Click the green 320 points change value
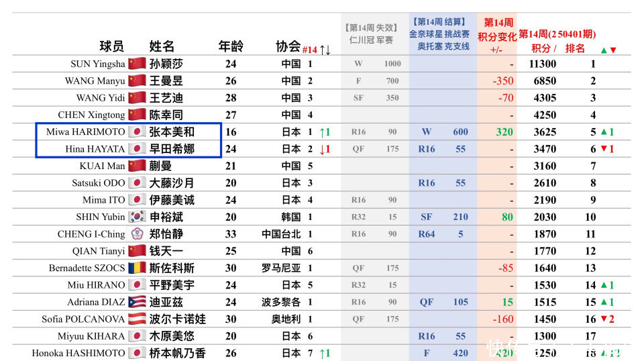The image size is (644, 361). 504,132
